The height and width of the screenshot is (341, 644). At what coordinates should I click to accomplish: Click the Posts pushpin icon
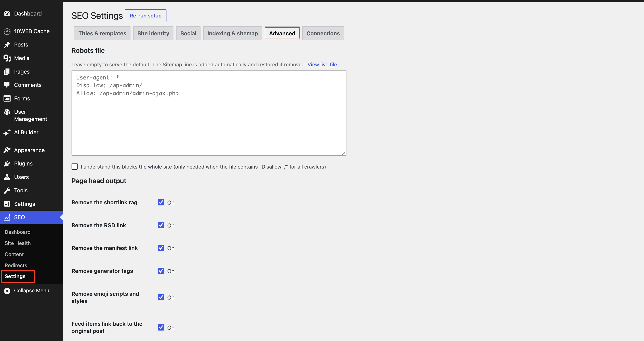click(x=7, y=45)
